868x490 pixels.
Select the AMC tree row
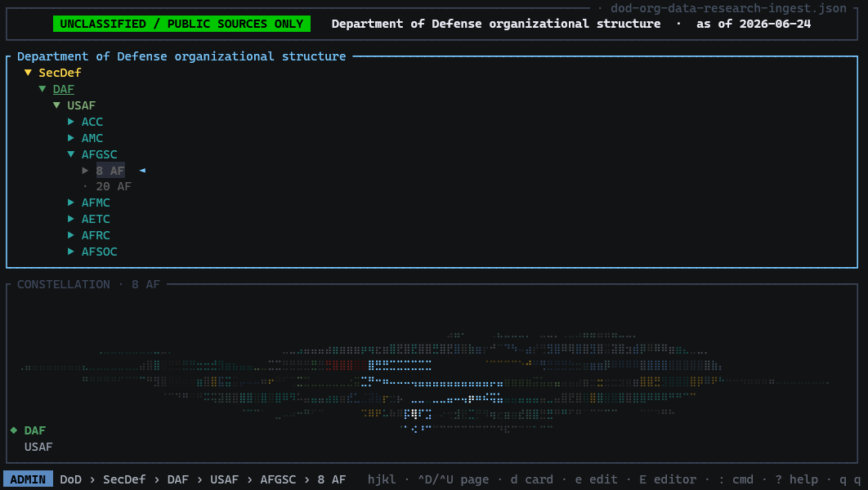92,138
